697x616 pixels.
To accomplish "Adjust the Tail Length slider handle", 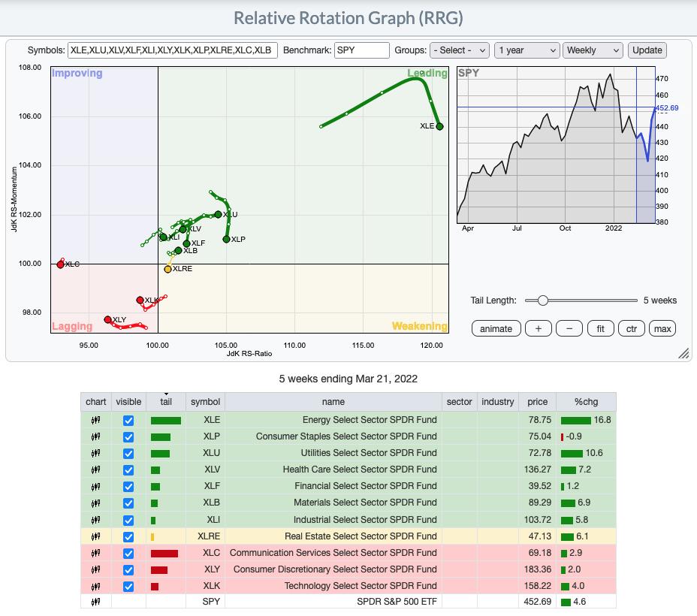I will point(542,300).
